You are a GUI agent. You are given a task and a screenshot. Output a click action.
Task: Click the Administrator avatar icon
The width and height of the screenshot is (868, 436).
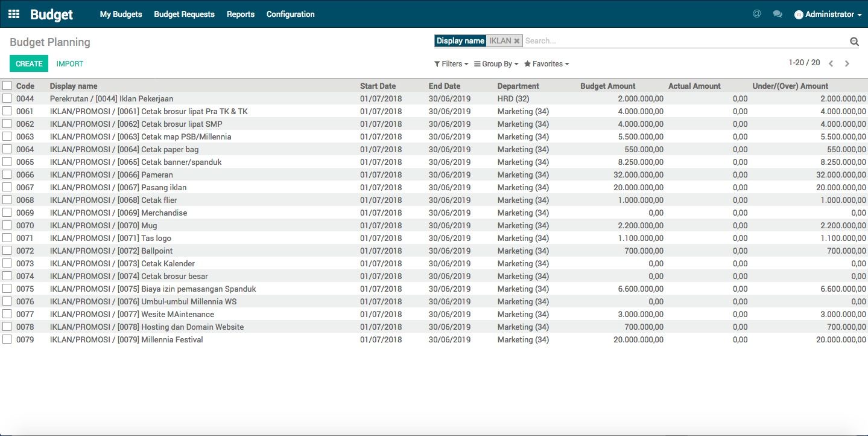(x=799, y=14)
